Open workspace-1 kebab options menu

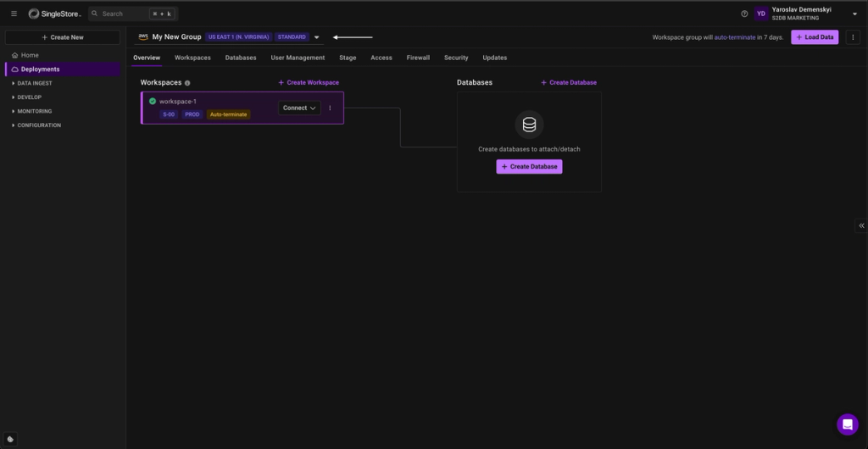330,108
